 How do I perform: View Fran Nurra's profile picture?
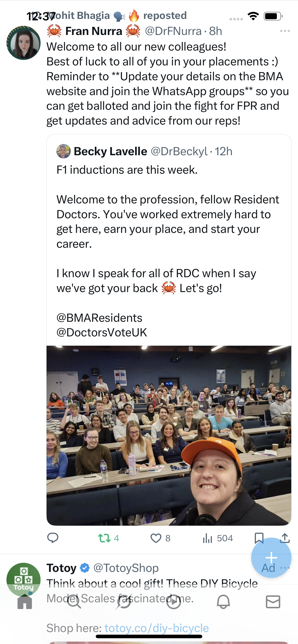pos(23,43)
